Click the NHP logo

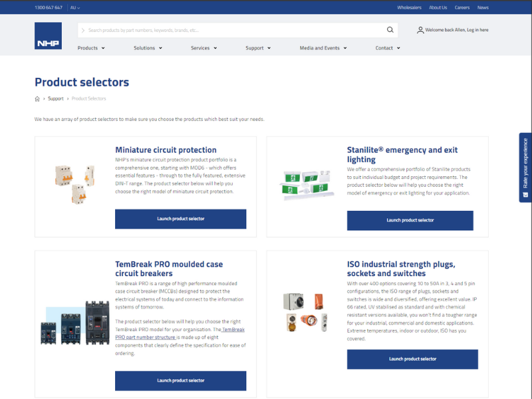(48, 36)
